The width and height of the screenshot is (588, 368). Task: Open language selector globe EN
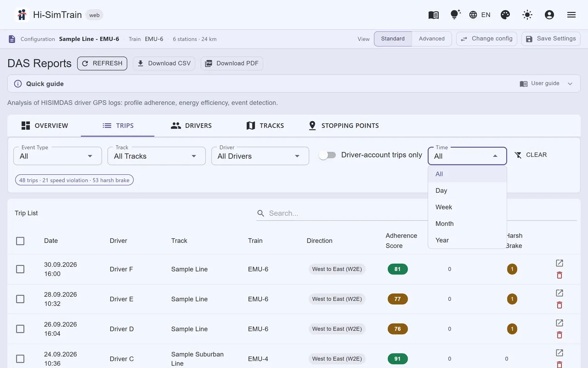click(480, 15)
